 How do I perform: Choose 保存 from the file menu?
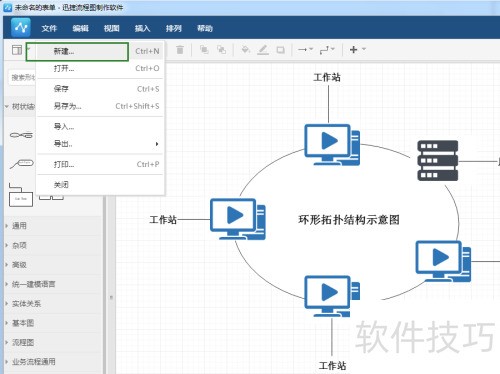tap(100, 89)
